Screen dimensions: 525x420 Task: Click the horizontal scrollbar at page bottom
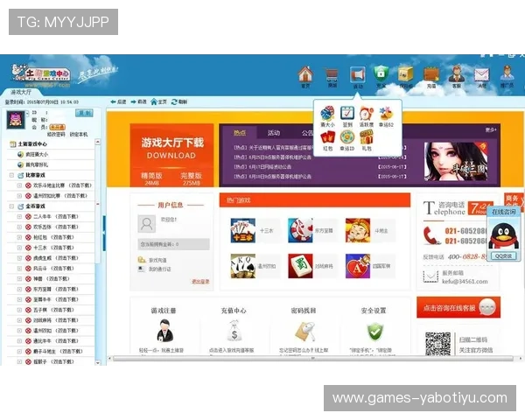tap(312, 359)
